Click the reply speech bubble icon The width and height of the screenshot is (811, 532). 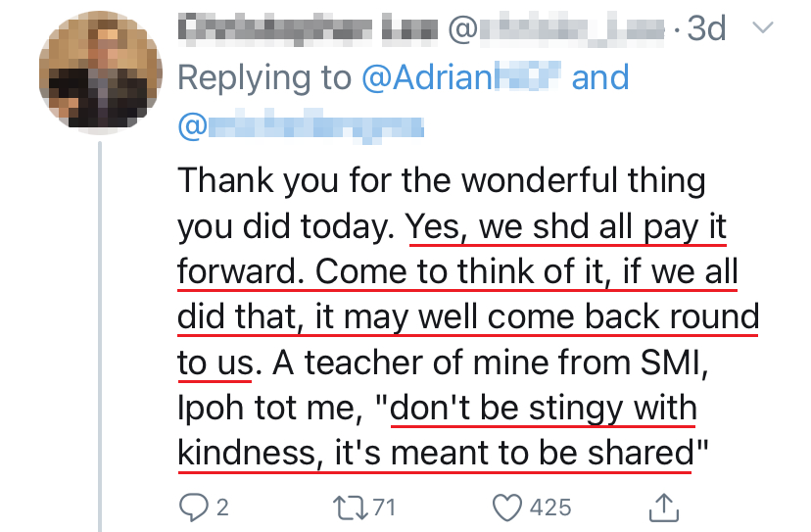[193, 506]
